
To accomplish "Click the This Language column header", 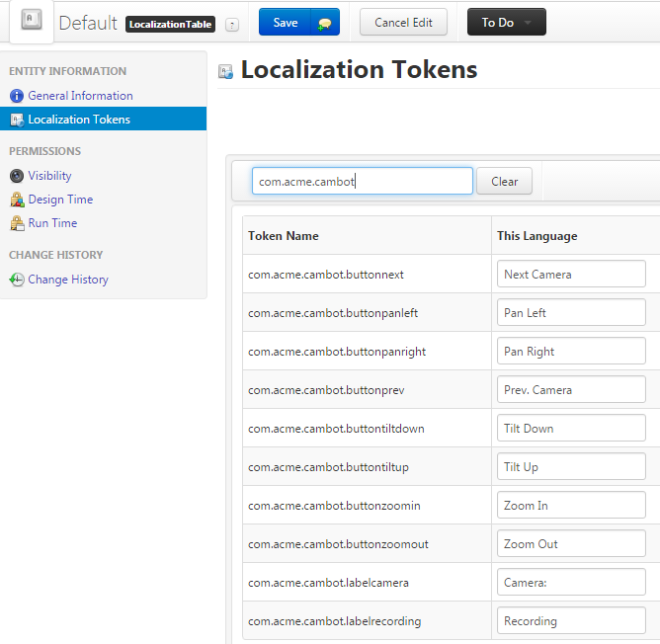I will [x=537, y=236].
